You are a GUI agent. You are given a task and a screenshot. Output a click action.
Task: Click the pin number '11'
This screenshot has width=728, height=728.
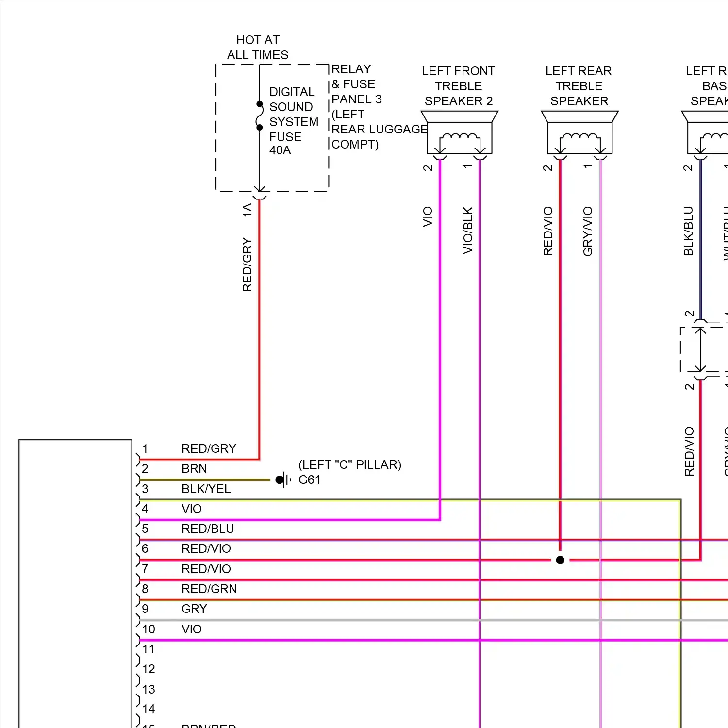point(149,649)
